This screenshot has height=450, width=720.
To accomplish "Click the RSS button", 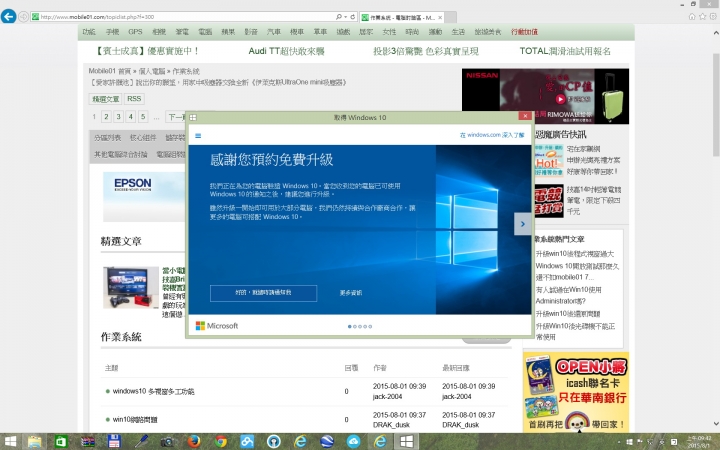I will (x=134, y=99).
